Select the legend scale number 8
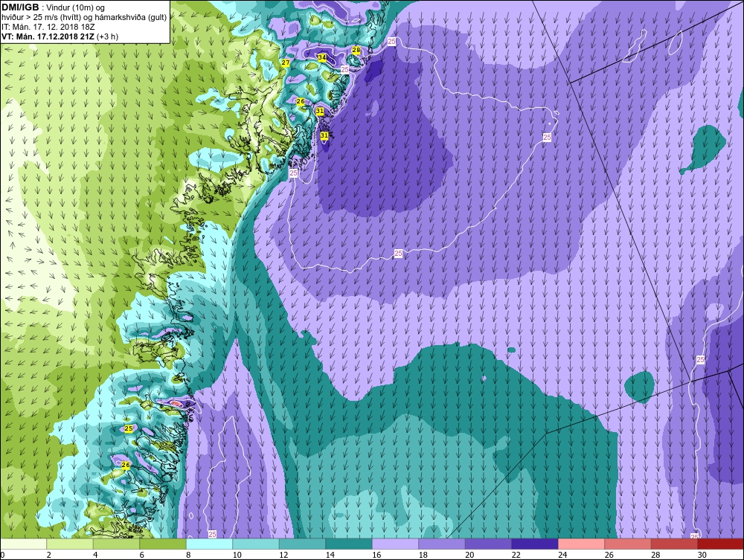 pos(188,555)
